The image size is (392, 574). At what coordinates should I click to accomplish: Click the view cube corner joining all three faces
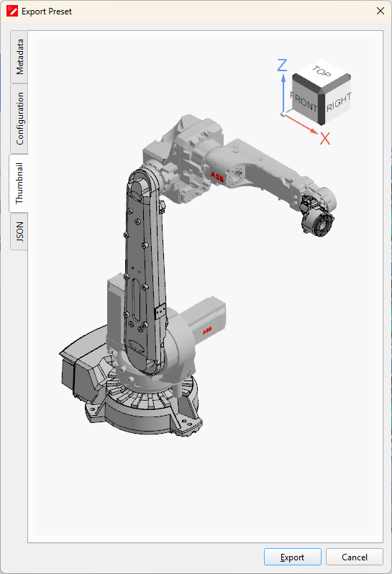point(322,91)
